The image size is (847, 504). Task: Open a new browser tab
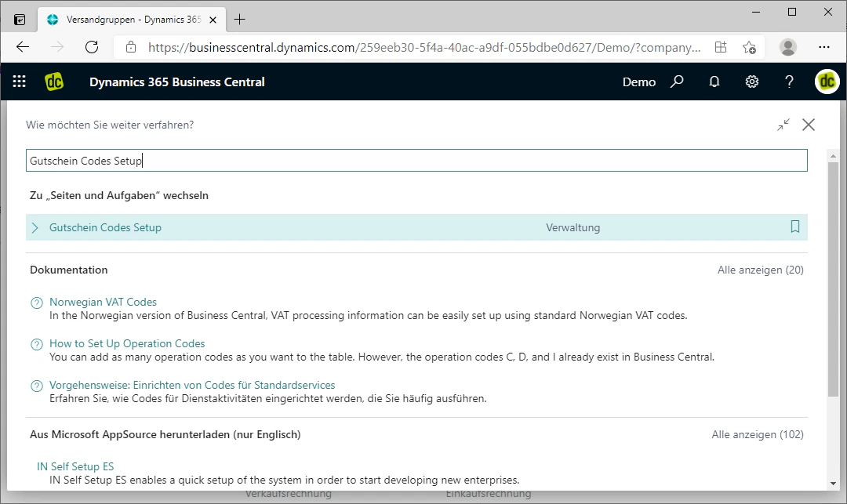click(x=239, y=20)
